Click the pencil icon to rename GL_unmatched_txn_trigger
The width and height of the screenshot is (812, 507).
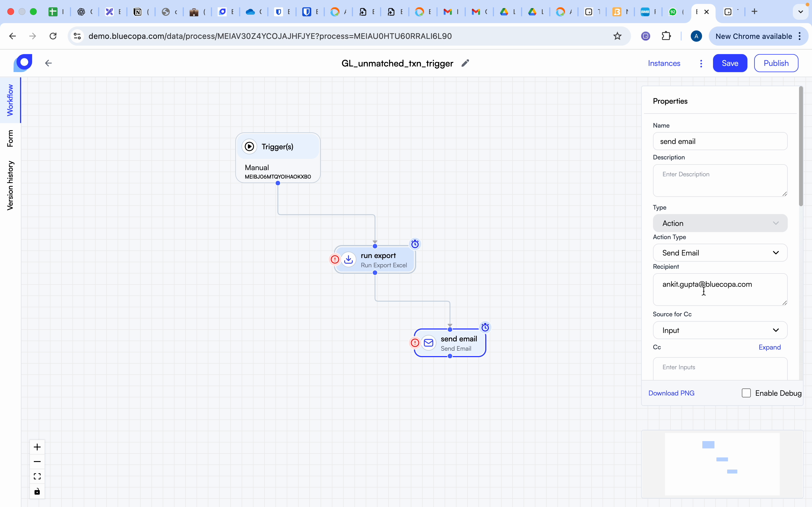(x=465, y=63)
